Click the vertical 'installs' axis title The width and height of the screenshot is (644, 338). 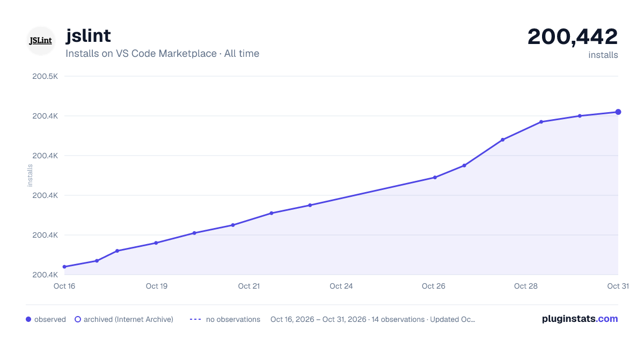click(x=30, y=175)
